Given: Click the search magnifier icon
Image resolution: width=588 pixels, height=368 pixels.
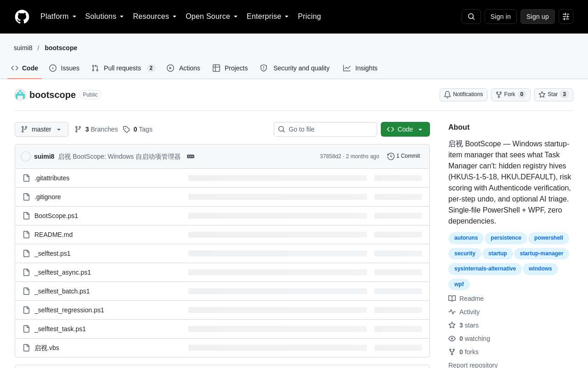Looking at the screenshot, I should click(471, 17).
